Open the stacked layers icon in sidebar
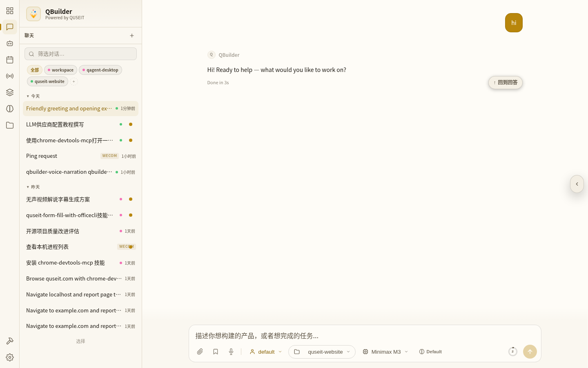 pyautogui.click(x=10, y=92)
